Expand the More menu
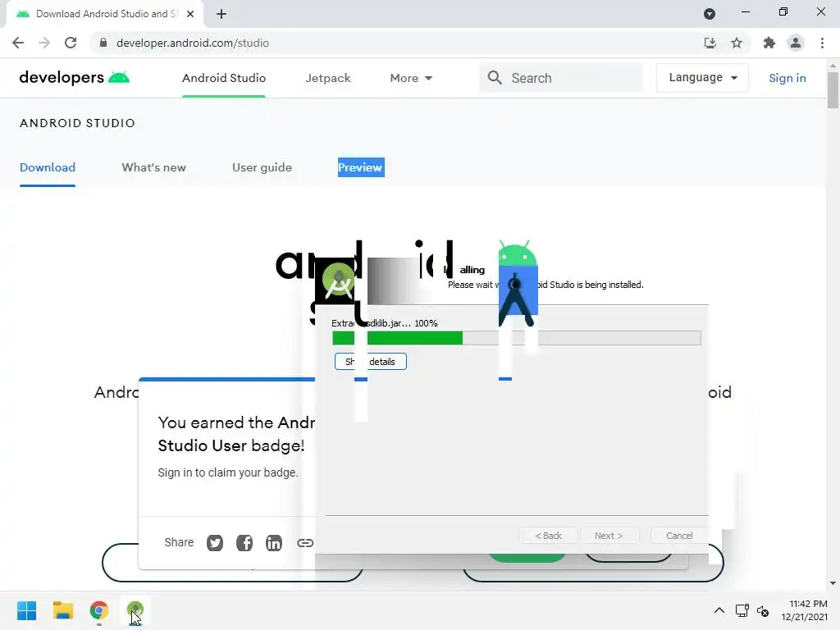This screenshot has width=840, height=630. tap(411, 78)
